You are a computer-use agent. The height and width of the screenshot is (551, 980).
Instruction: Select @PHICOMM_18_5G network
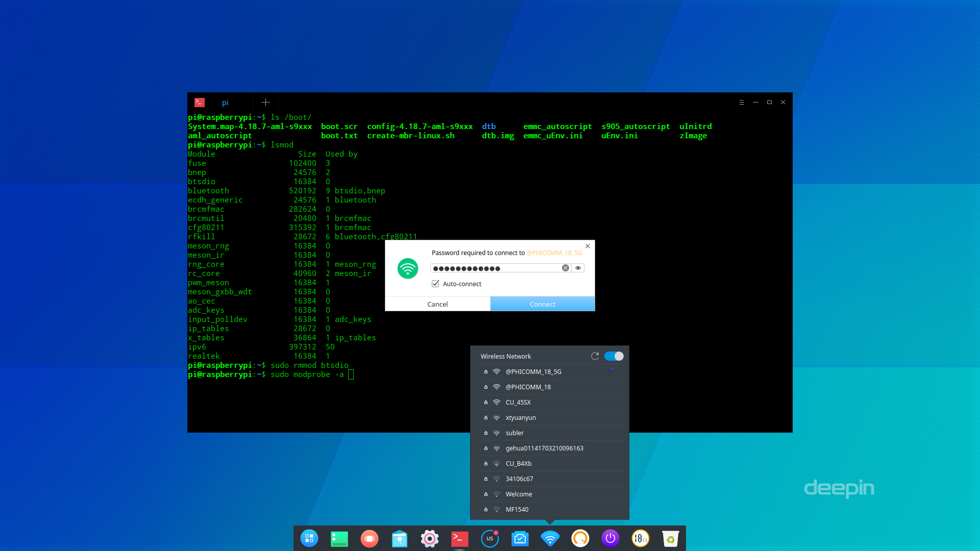(x=550, y=372)
